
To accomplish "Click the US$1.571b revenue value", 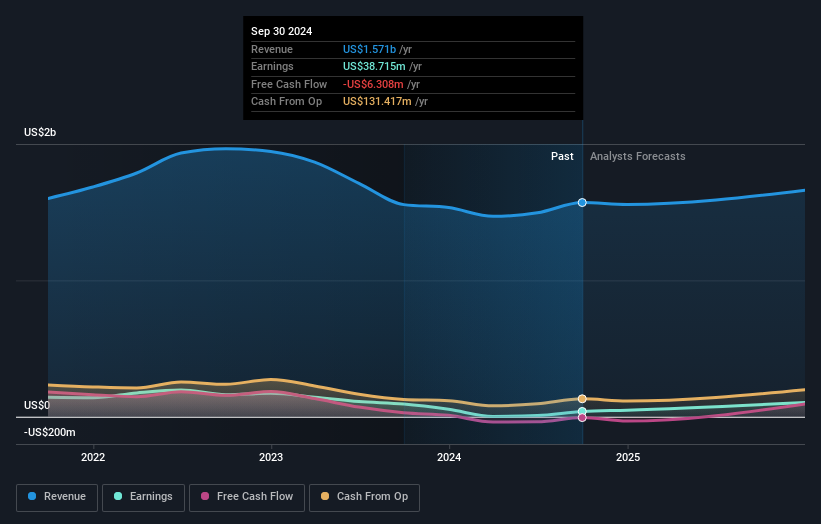I will pos(369,49).
